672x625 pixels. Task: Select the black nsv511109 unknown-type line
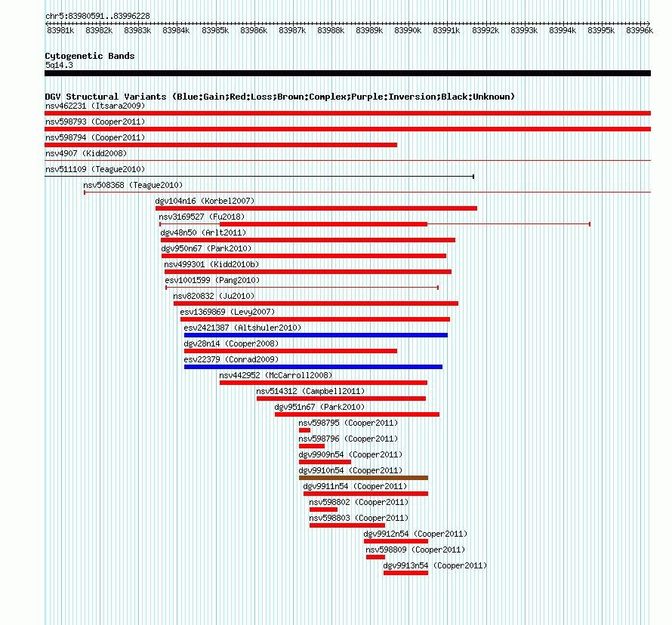click(x=259, y=177)
